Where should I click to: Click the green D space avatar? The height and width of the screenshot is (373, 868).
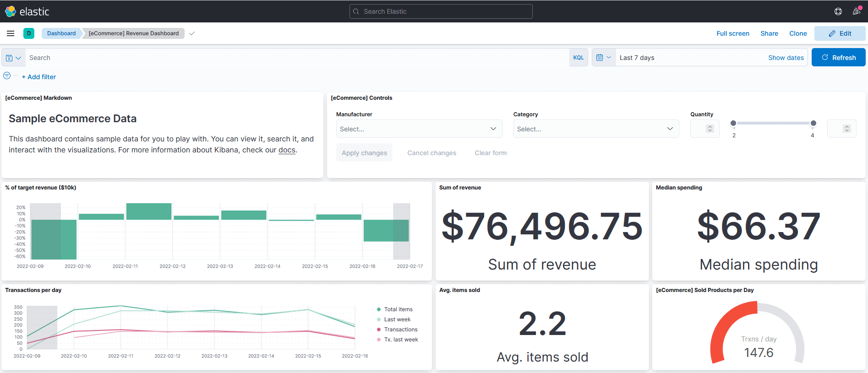tap(29, 33)
